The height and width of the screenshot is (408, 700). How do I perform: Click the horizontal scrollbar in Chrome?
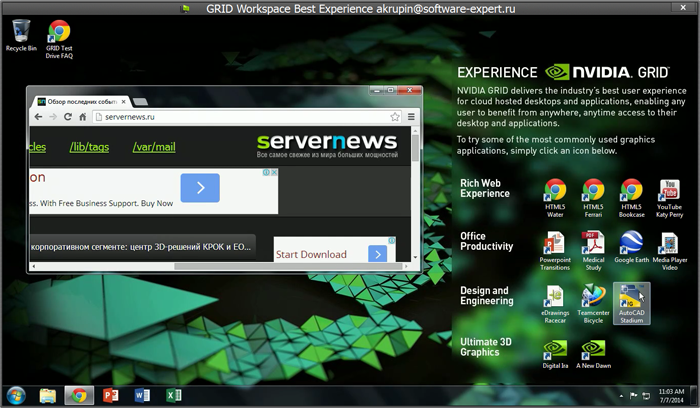pos(288,266)
